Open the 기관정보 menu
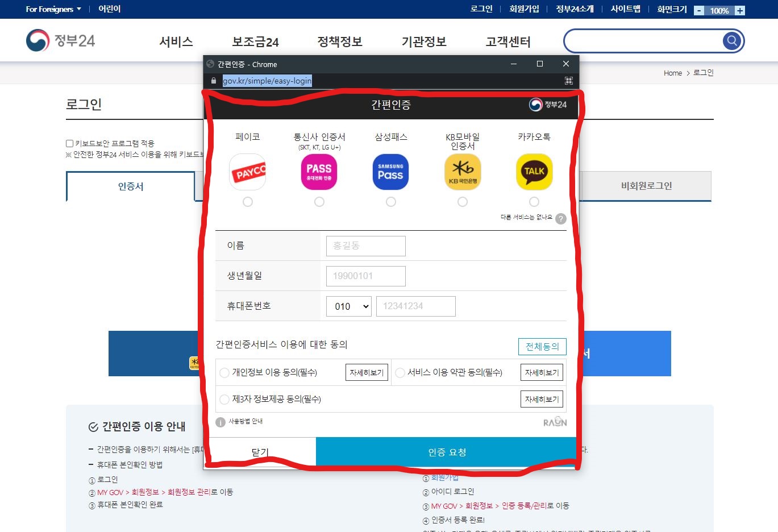 pos(424,41)
